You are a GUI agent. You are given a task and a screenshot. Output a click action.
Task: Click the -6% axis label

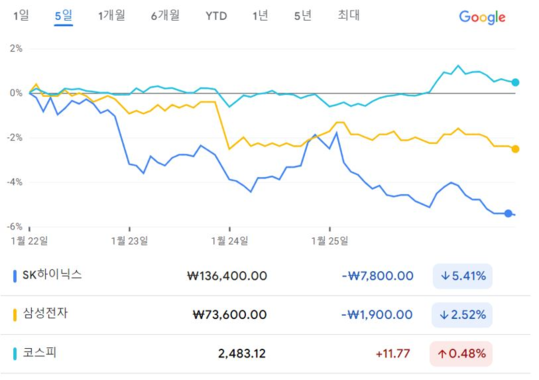[x=15, y=226]
